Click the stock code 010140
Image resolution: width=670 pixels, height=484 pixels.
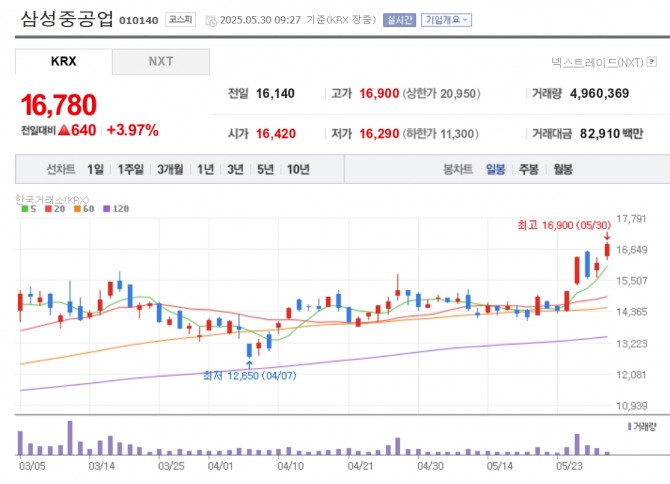point(138,21)
